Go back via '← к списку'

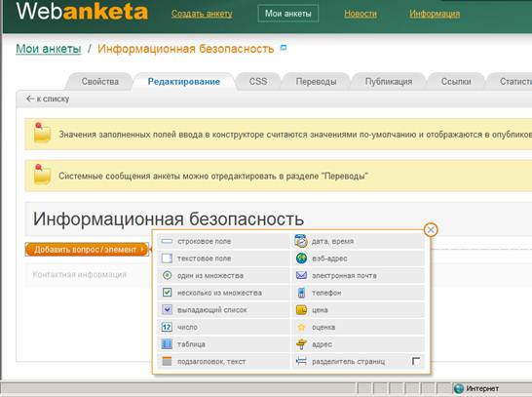(x=48, y=99)
